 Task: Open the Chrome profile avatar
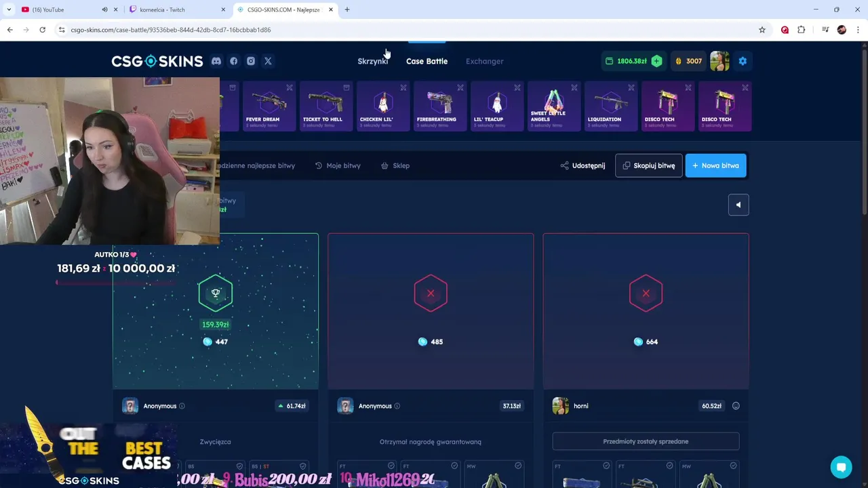click(842, 30)
